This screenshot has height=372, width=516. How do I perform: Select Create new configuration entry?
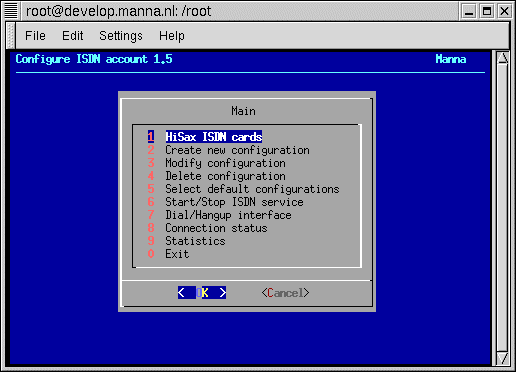[229, 150]
